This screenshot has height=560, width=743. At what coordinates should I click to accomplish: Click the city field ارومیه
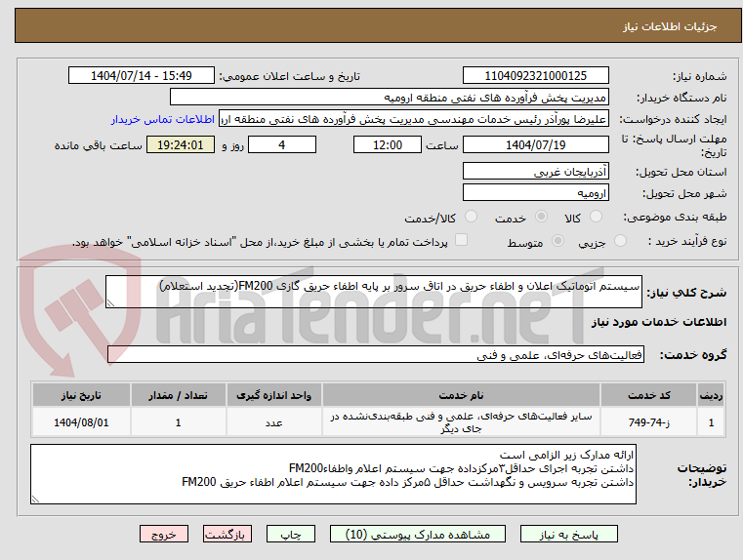click(x=535, y=192)
